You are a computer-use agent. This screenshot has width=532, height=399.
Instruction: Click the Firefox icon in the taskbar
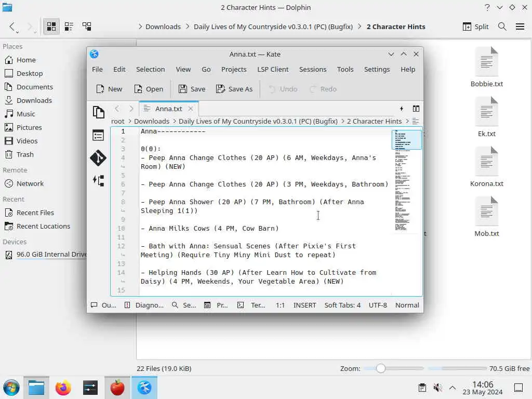[63, 388]
